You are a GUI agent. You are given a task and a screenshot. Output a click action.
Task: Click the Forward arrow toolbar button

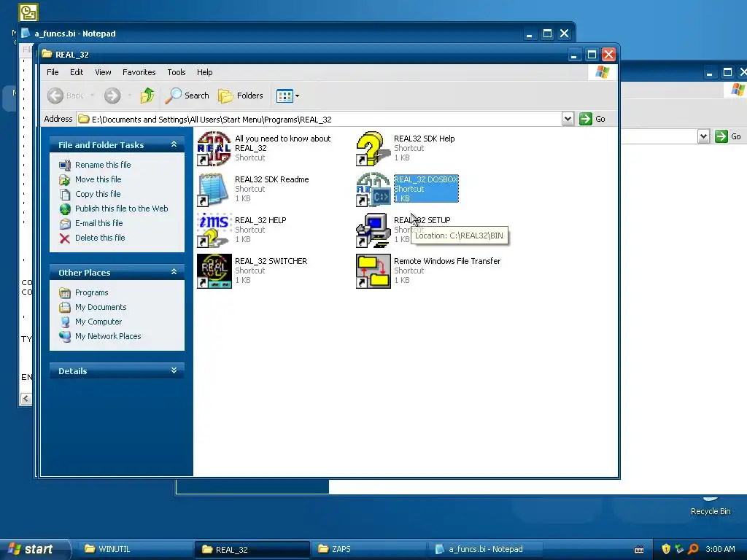pos(112,96)
